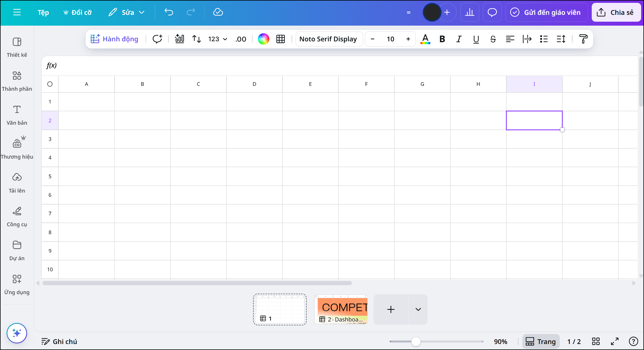Click the f(x) formula bar
The width and height of the screenshot is (644, 350).
click(x=340, y=66)
